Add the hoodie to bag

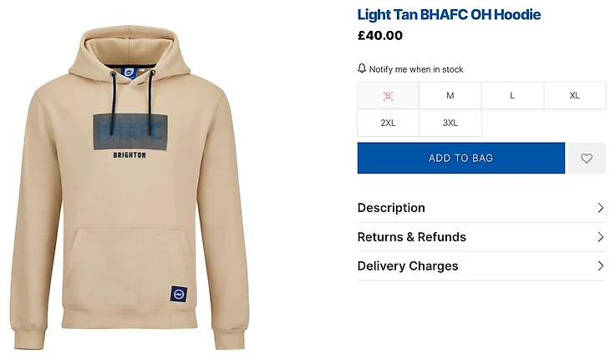(461, 158)
